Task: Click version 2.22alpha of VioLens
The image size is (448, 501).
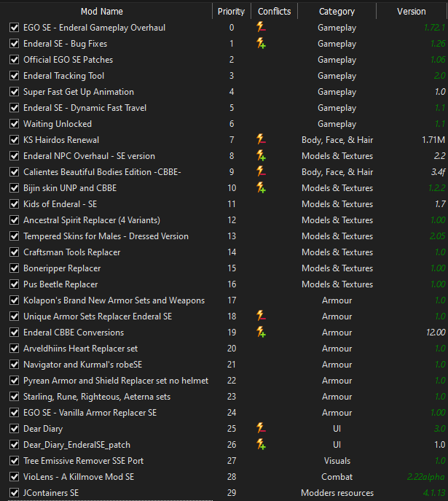Action: pyautogui.click(x=426, y=477)
